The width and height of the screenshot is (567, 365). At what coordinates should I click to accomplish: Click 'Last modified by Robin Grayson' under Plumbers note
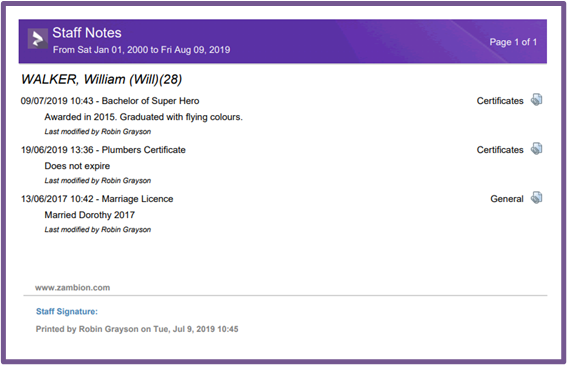[x=98, y=181]
